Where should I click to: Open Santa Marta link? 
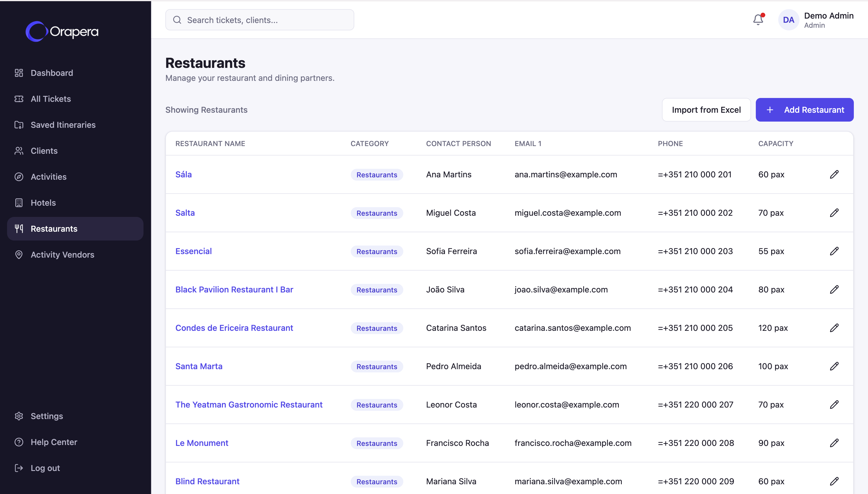coord(199,366)
